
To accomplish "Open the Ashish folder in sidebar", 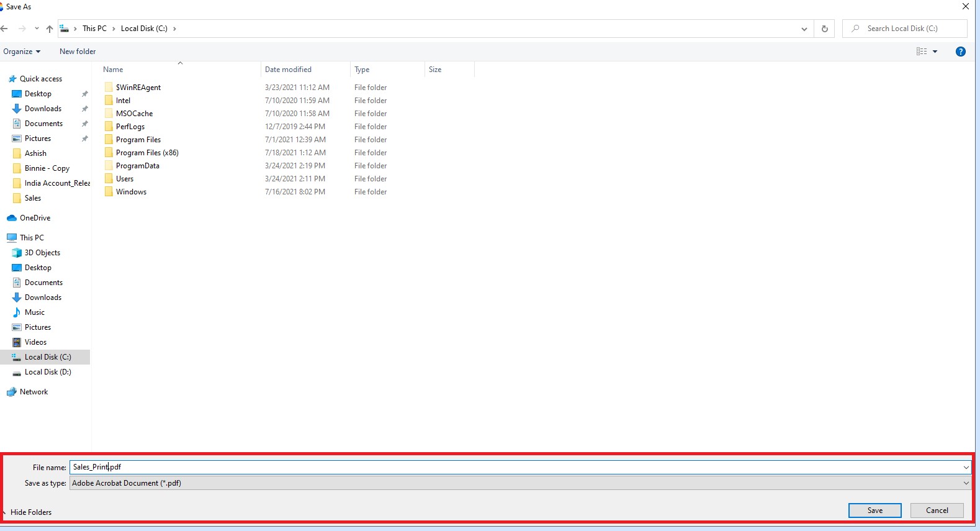I will (x=35, y=153).
